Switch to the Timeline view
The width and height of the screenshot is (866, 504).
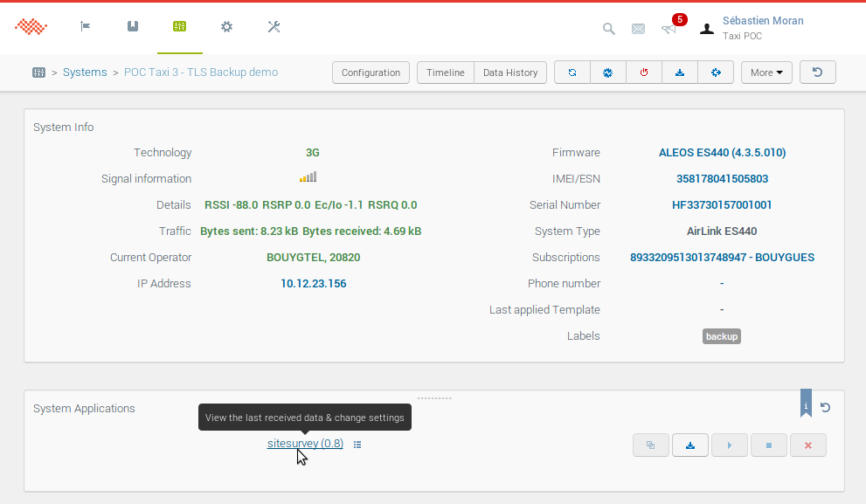point(445,72)
